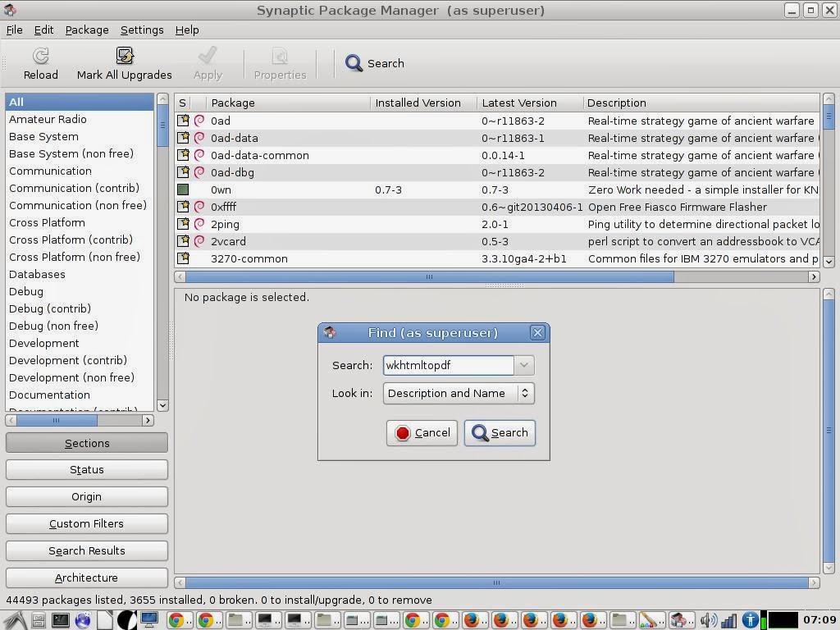840x630 pixels.
Task: Click the computer monitor taskbar launcher
Action: [149, 620]
